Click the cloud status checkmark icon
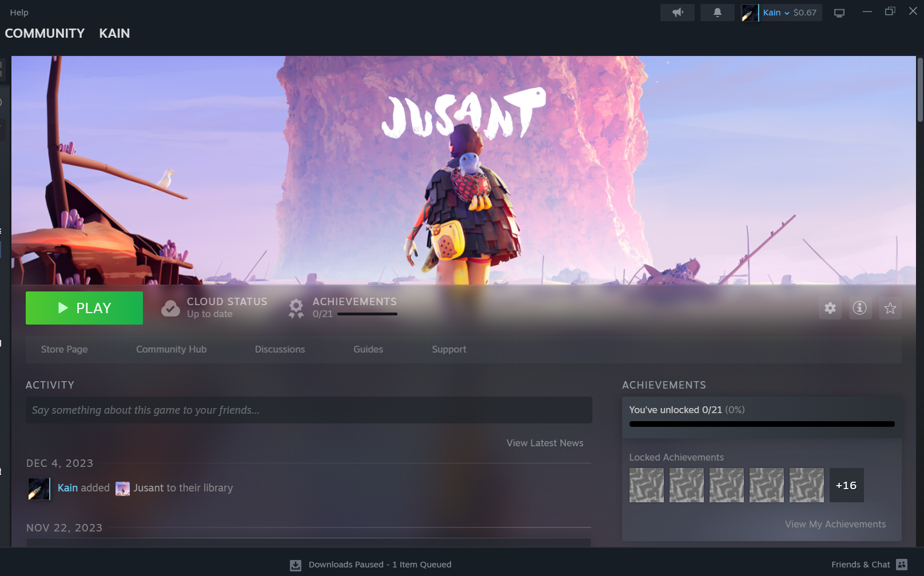 pyautogui.click(x=170, y=308)
